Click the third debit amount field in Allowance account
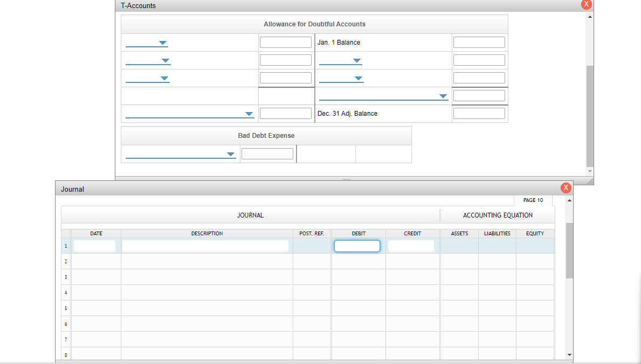 click(286, 78)
